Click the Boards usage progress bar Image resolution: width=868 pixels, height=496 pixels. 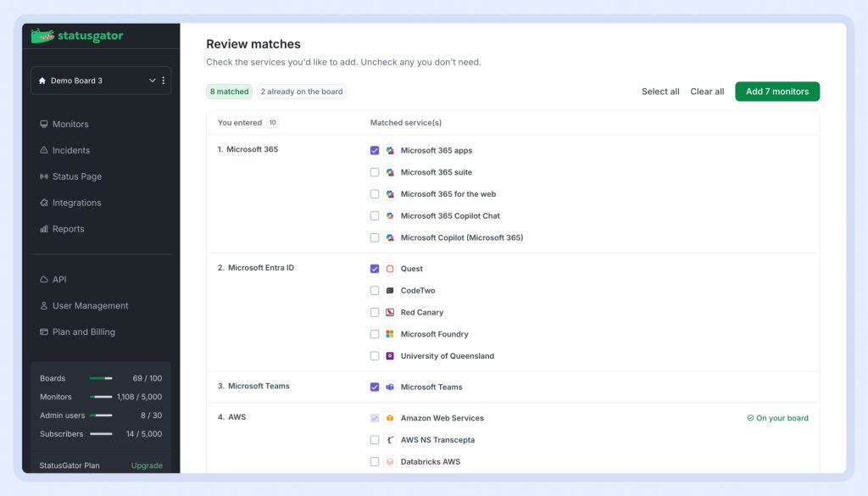[101, 378]
